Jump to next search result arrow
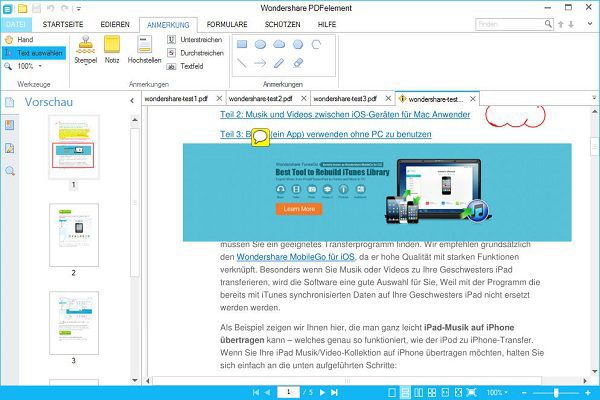The width and height of the screenshot is (600, 400). (x=571, y=24)
